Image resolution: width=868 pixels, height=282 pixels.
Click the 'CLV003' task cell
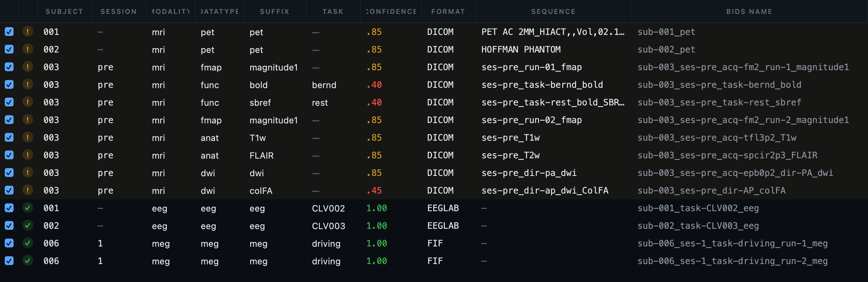pos(329,226)
